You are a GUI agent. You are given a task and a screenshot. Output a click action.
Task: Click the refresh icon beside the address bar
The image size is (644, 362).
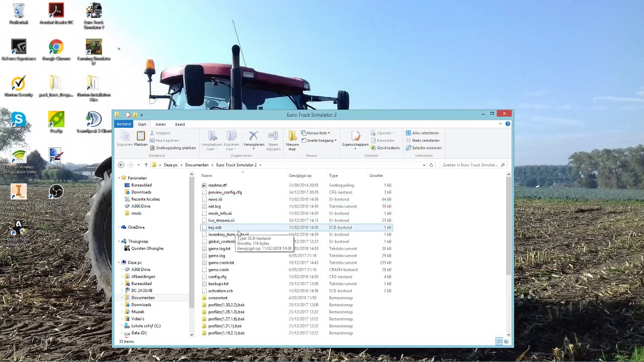431,165
